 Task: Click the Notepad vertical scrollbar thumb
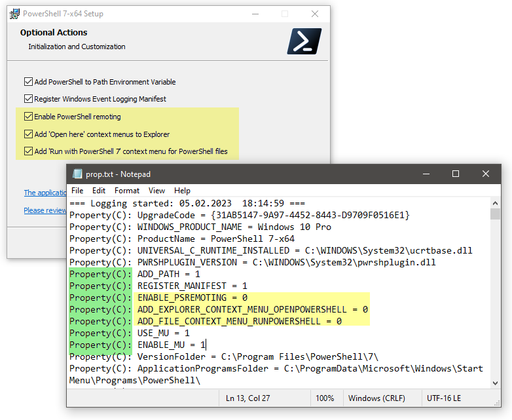click(495, 214)
